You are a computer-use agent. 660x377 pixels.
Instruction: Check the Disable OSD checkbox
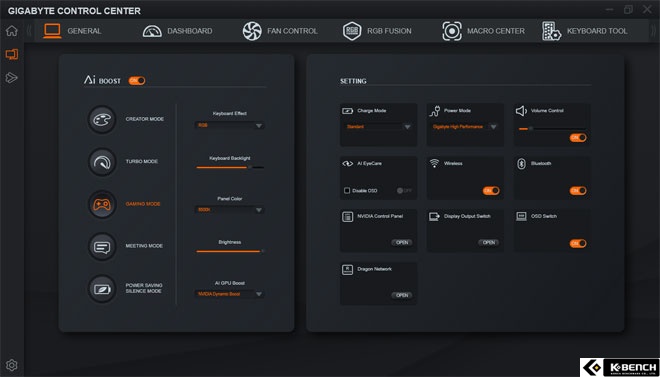[347, 191]
